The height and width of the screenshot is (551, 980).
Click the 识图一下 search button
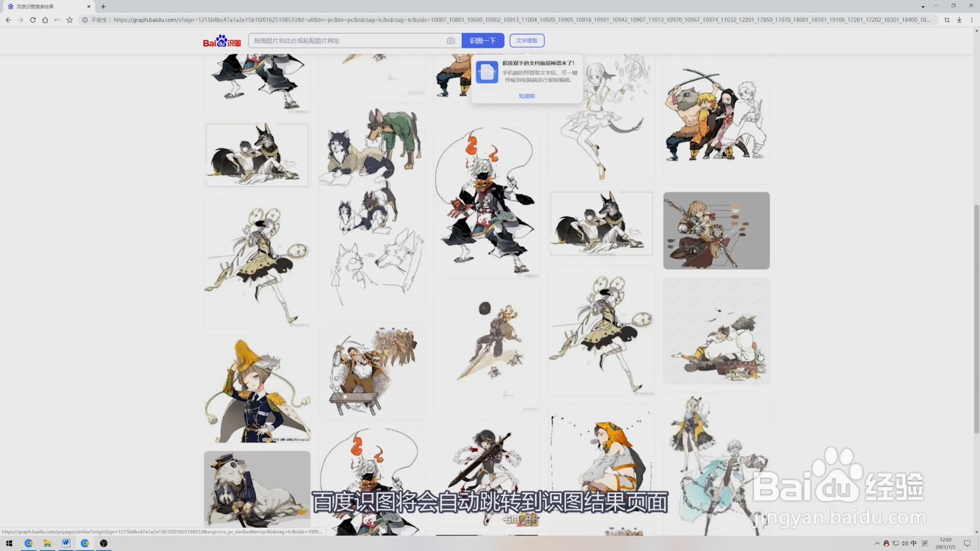tap(483, 40)
